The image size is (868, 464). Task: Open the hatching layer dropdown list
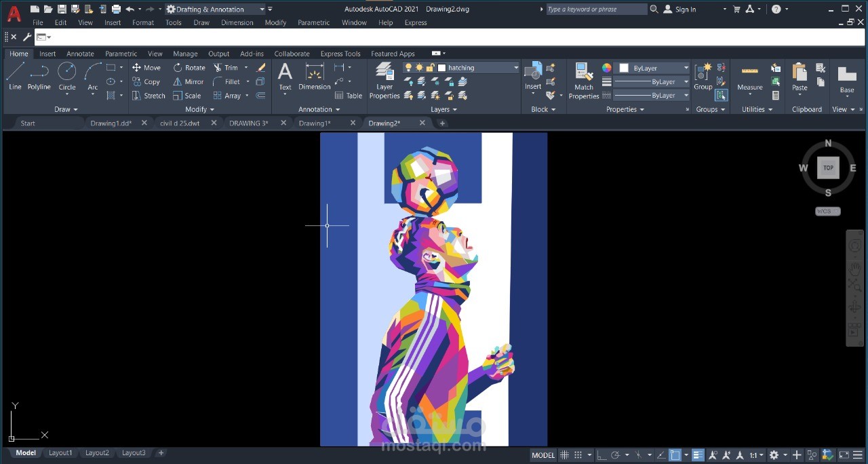pos(516,68)
